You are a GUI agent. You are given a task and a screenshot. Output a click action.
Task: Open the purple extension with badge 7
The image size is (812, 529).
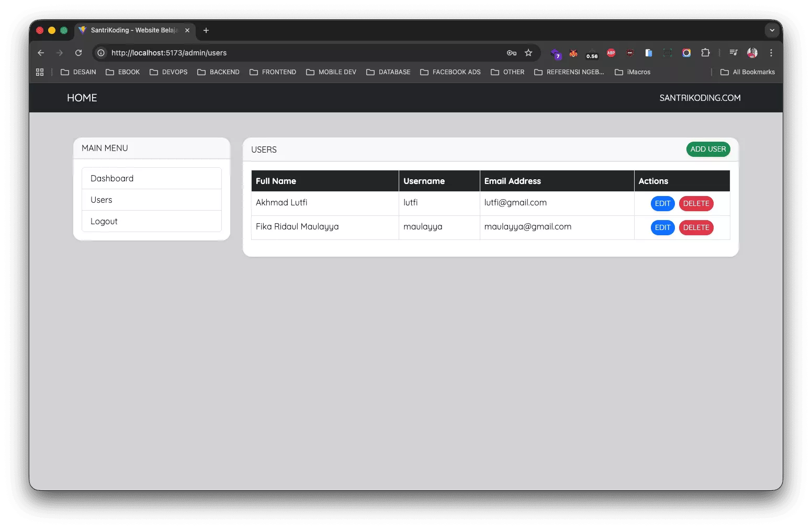[556, 53]
